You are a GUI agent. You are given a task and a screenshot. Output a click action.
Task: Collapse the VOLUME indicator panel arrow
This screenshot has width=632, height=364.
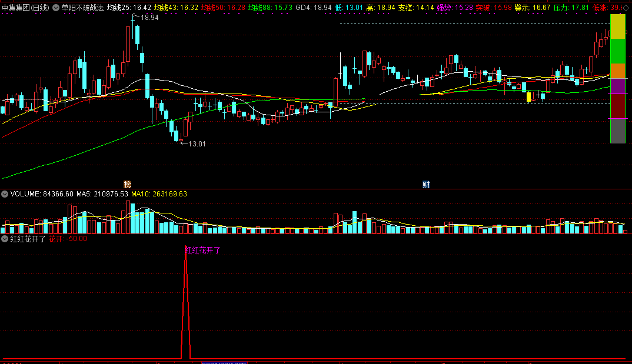click(x=5, y=194)
